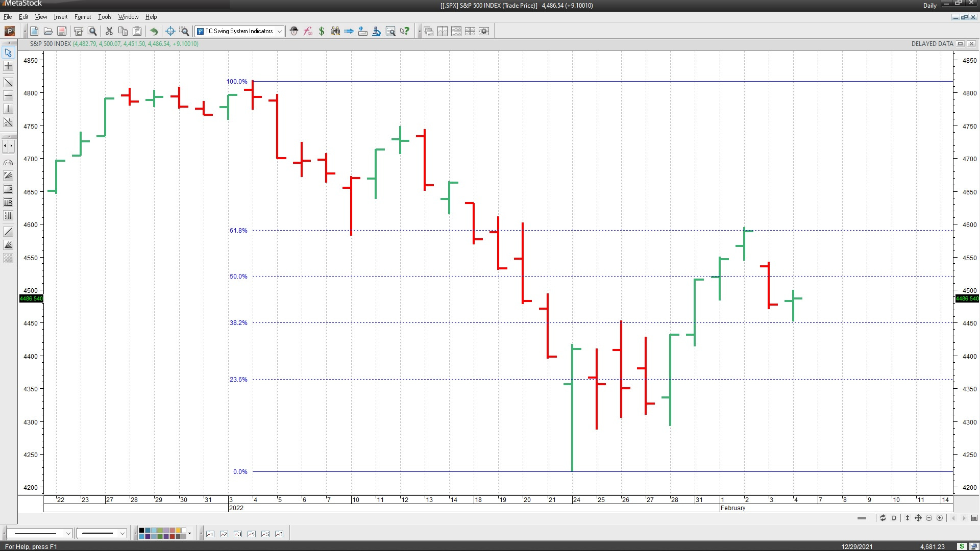Open the Help menu

(x=151, y=17)
